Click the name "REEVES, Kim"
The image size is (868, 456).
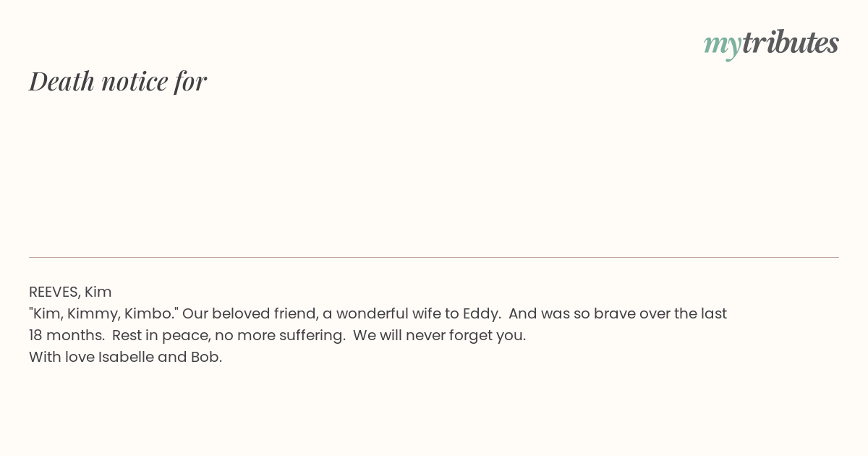coord(70,292)
